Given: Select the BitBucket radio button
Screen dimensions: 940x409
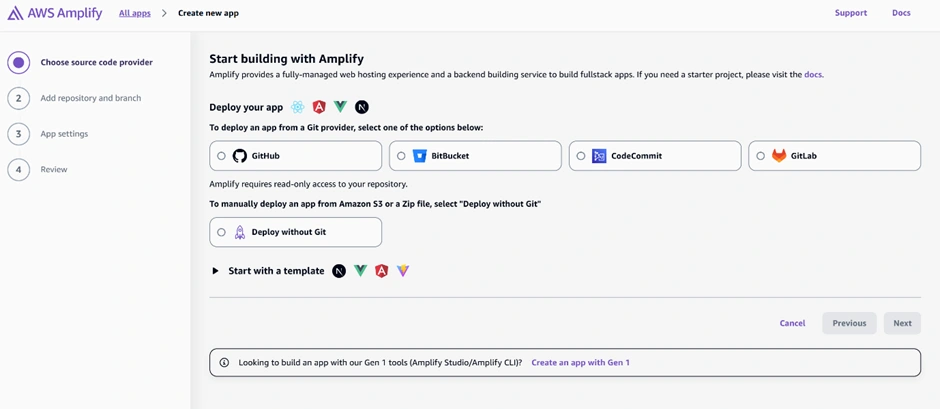Looking at the screenshot, I should tap(402, 156).
